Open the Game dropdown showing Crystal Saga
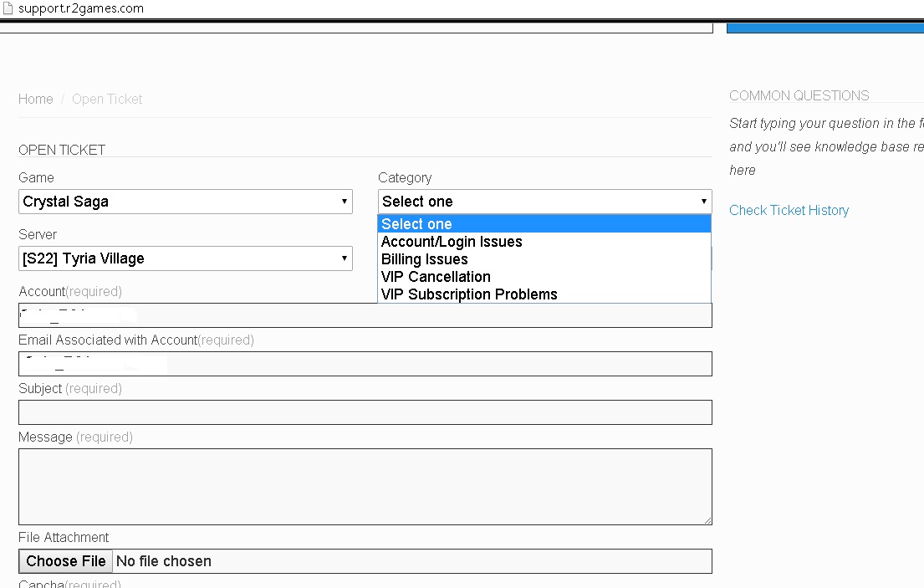The height and width of the screenshot is (588, 924). coord(185,202)
